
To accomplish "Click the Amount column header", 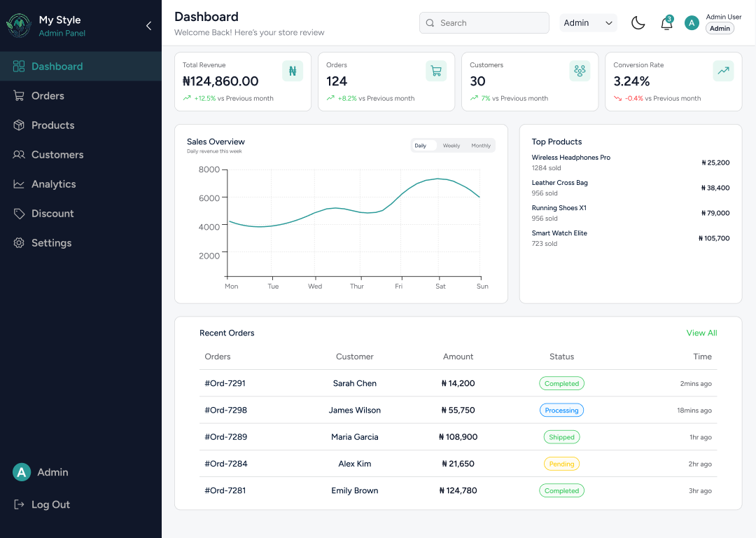I will pos(458,357).
